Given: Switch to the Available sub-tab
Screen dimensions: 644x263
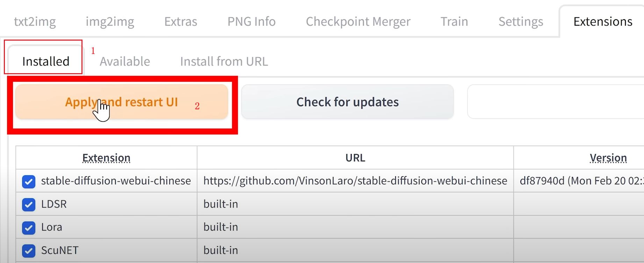Looking at the screenshot, I should 125,61.
